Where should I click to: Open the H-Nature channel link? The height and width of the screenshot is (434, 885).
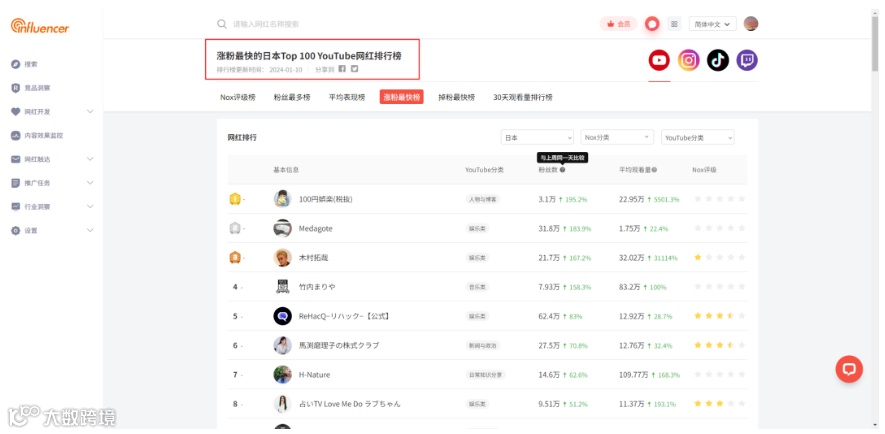coord(314,375)
